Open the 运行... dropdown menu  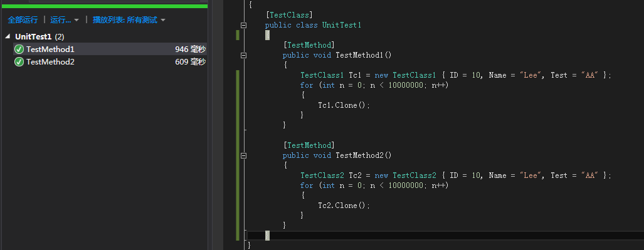(x=64, y=19)
